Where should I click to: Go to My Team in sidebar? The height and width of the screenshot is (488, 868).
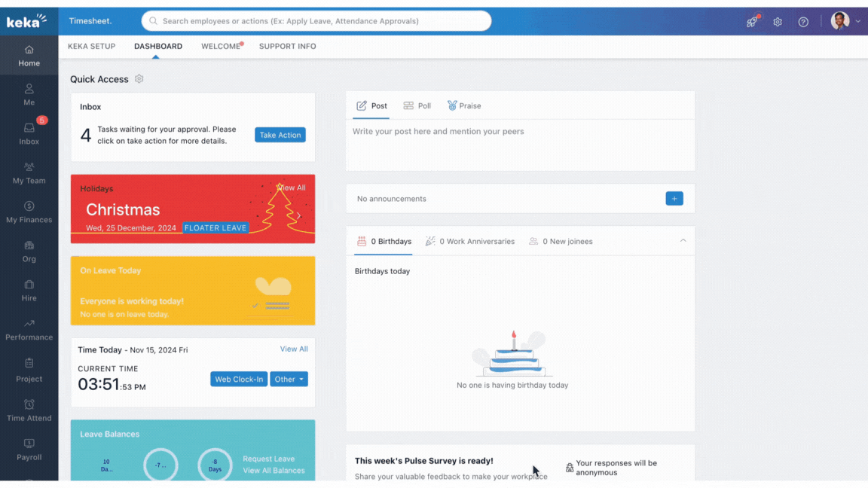(29, 172)
